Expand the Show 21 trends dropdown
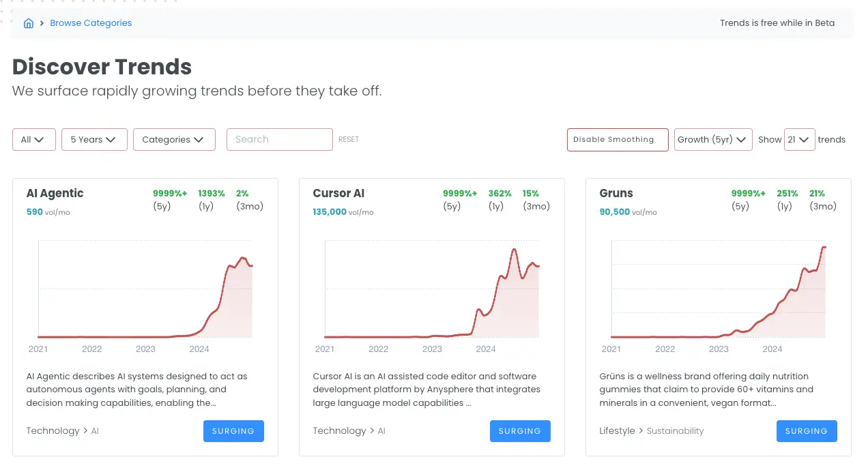This screenshot has height=468, width=868. [x=799, y=140]
